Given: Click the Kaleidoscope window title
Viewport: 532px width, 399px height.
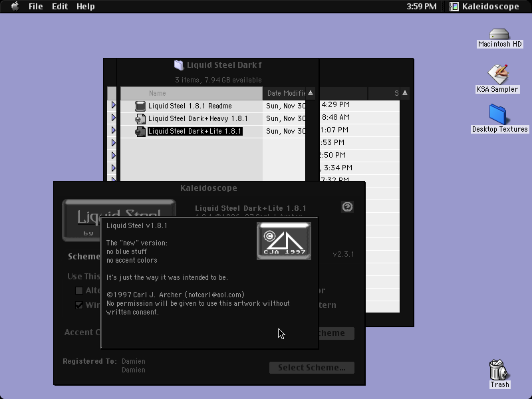Looking at the screenshot, I should coord(209,188).
